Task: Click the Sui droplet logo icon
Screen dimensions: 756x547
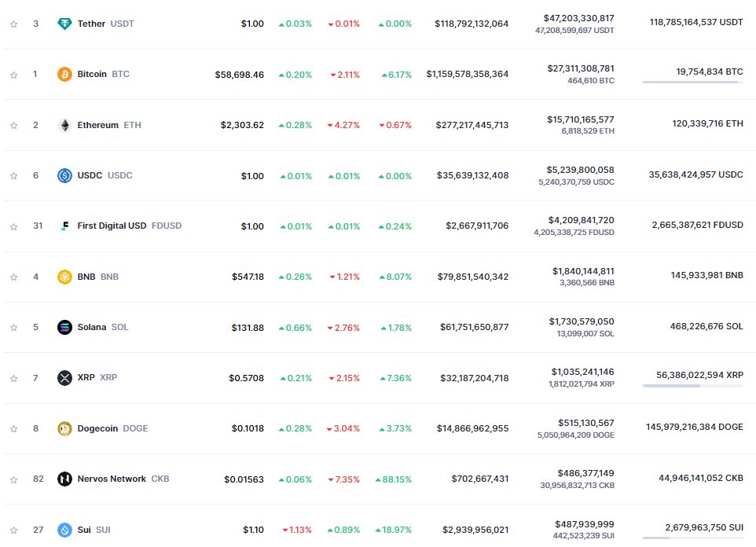Action: click(x=64, y=530)
